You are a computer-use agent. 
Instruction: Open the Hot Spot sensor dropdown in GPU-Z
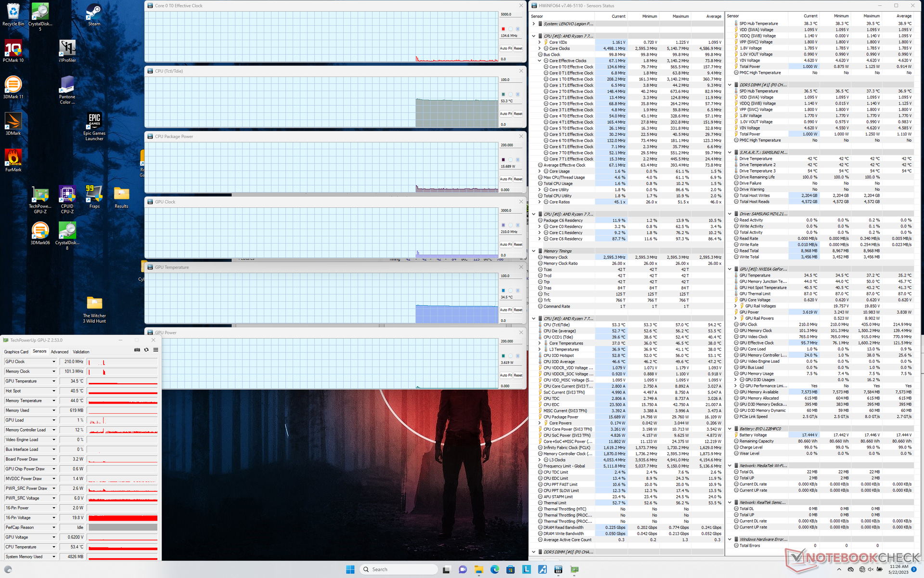[54, 391]
